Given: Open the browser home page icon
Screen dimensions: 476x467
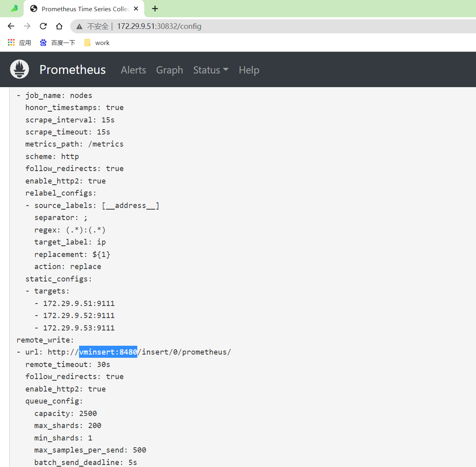Looking at the screenshot, I should point(59,26).
